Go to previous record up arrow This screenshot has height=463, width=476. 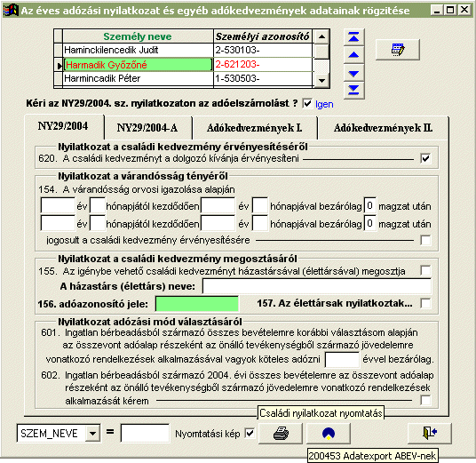(x=353, y=55)
